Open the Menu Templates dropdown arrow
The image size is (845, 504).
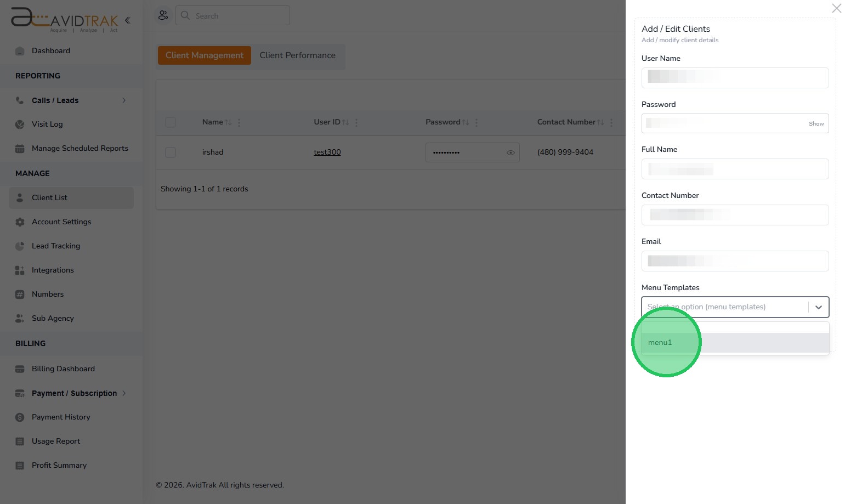tap(818, 307)
